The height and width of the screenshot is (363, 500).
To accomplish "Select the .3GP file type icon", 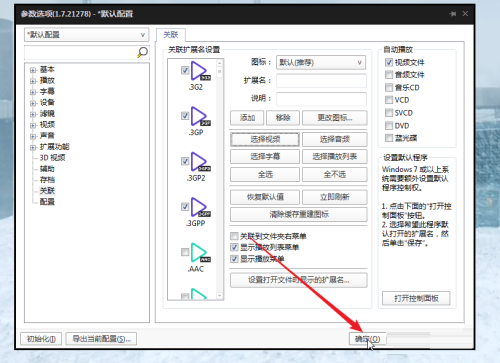I will coord(200,116).
